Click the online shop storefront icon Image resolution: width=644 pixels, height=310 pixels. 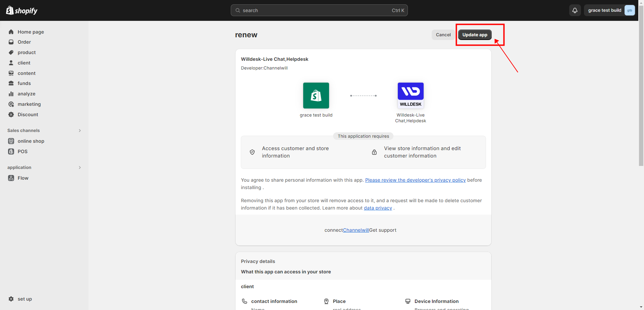pos(11,141)
